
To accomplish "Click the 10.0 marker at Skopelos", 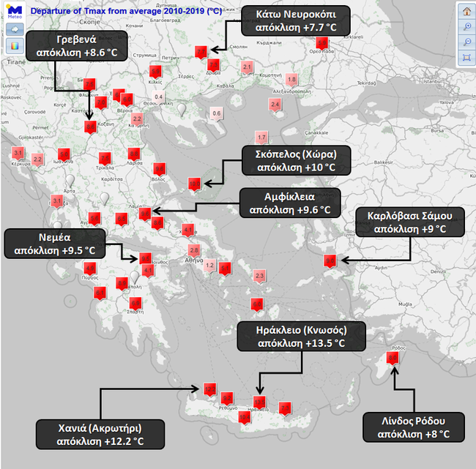I will (194, 184).
